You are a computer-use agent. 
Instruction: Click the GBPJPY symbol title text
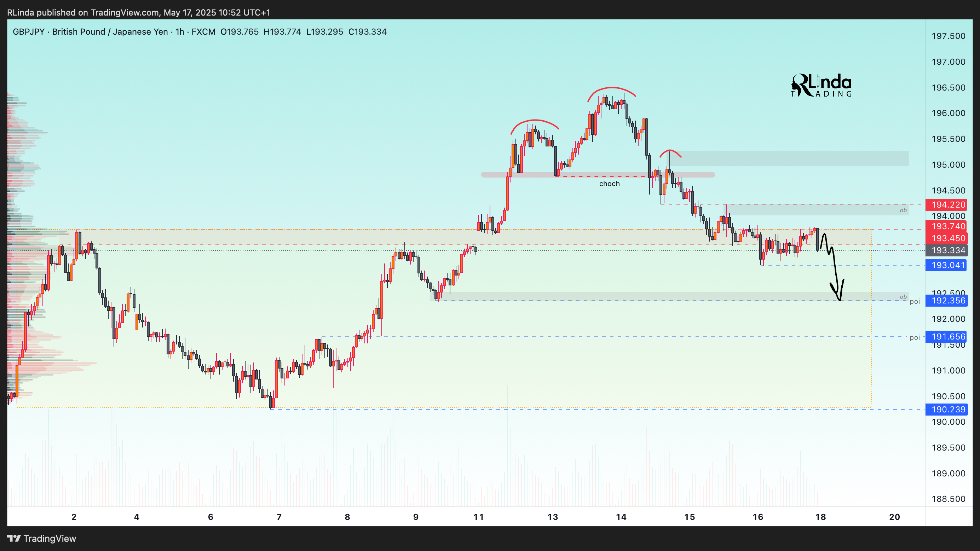coord(114,31)
